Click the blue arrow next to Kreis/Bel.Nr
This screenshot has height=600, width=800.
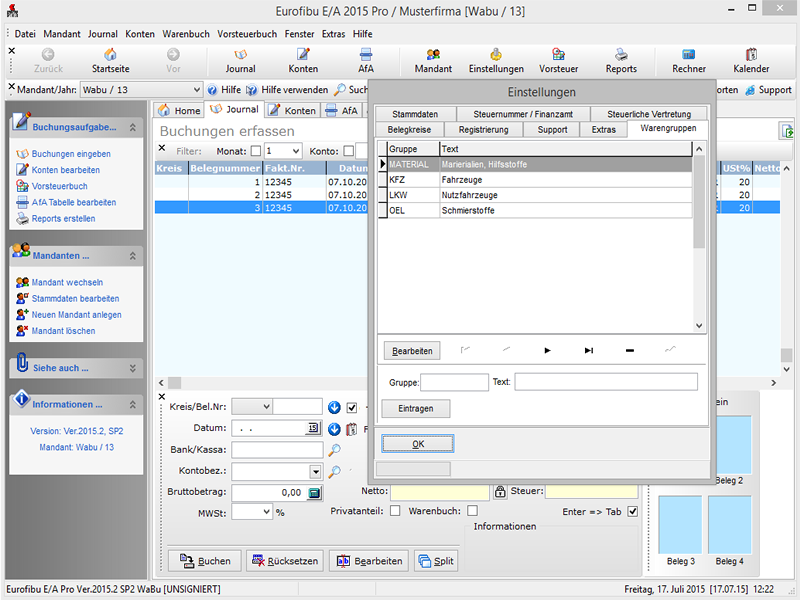[x=334, y=407]
